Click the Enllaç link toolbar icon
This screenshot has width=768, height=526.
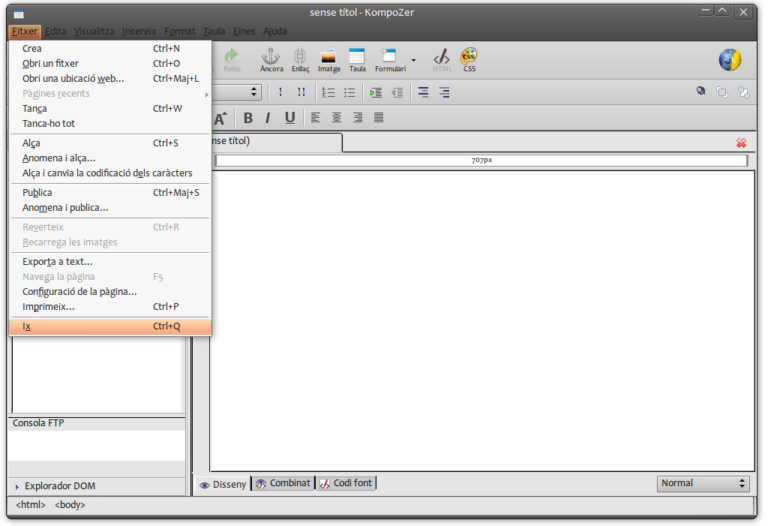click(300, 59)
